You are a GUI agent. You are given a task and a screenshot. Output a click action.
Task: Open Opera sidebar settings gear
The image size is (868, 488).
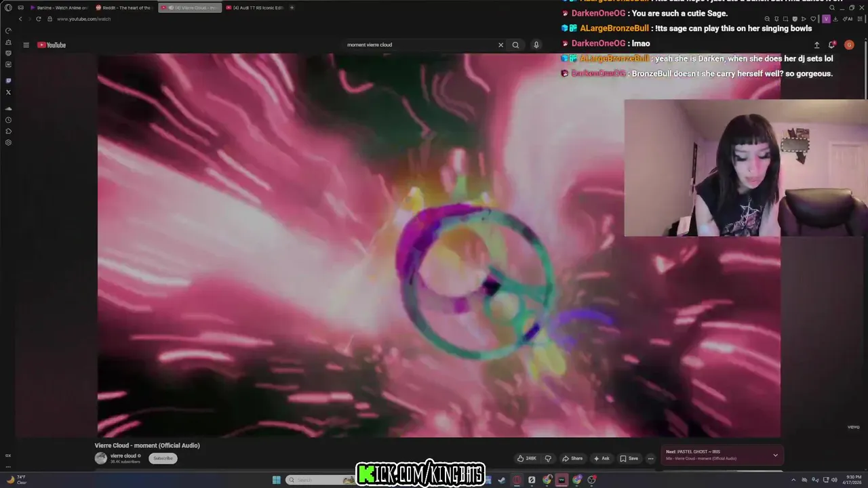click(8, 142)
